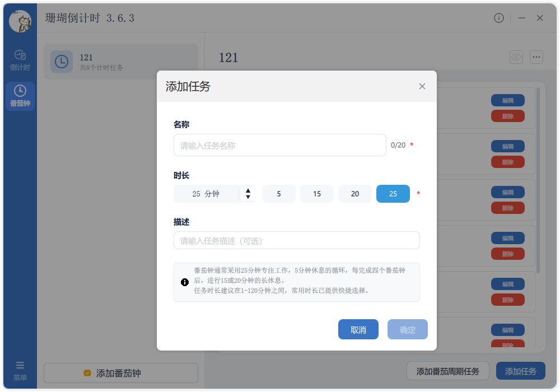Viewport: 560px width, 392px height.
Task: Decrease duration with the down stepper arrow
Action: 247,197
